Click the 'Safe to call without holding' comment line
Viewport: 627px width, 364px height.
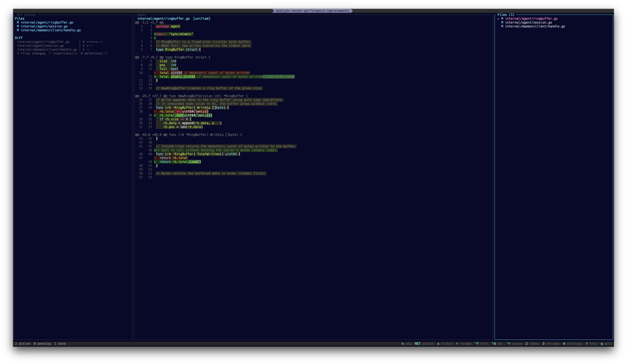tap(216, 150)
